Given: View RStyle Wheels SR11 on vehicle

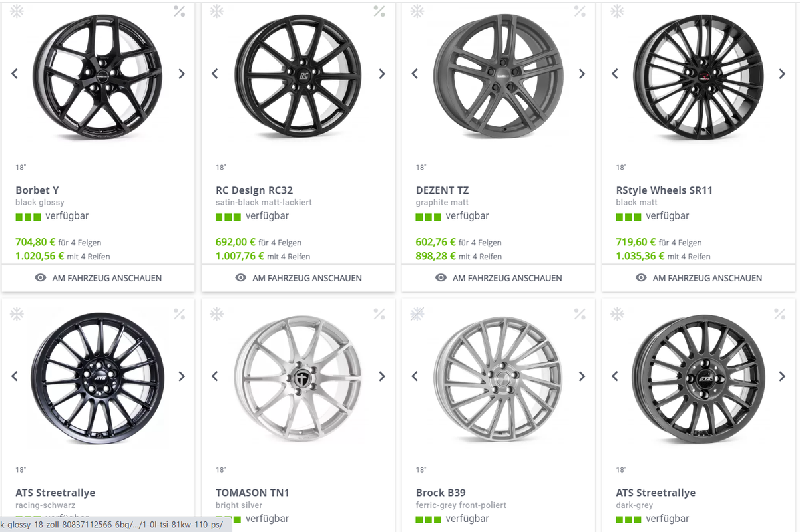Looking at the screenshot, I should 699,278.
